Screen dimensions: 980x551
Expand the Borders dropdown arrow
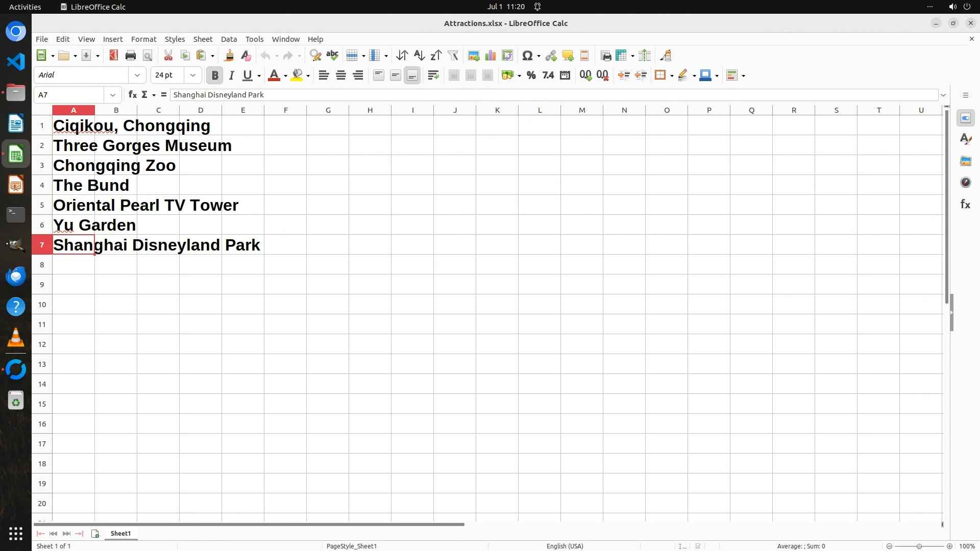(x=672, y=76)
